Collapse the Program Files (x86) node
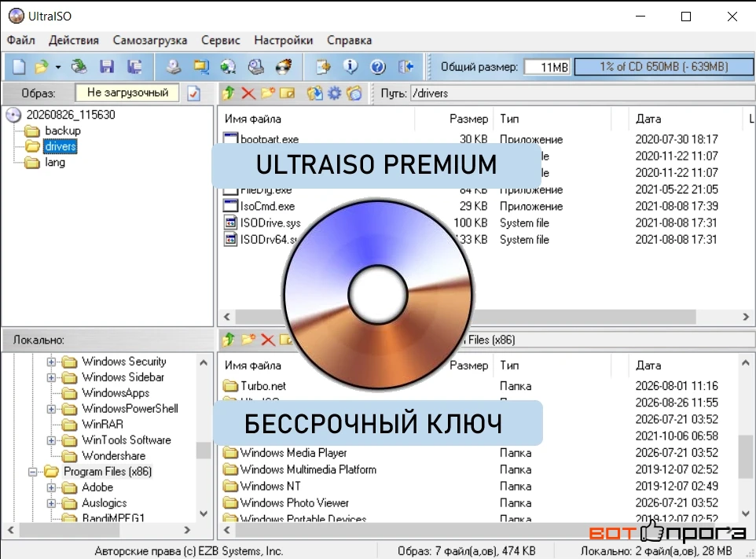The image size is (756, 559). [x=33, y=472]
